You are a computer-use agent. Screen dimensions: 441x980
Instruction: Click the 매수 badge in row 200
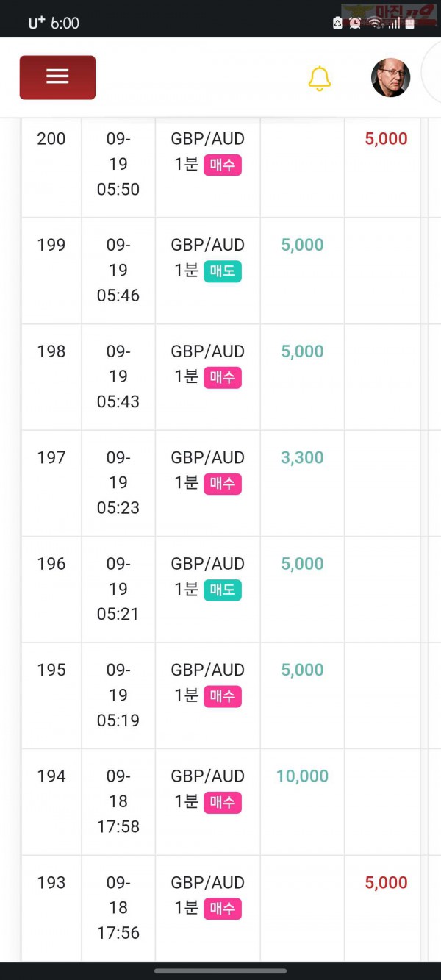223,165
